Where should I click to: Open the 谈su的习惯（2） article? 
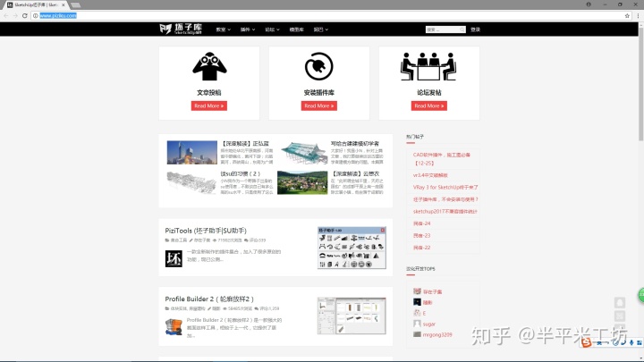241,173
